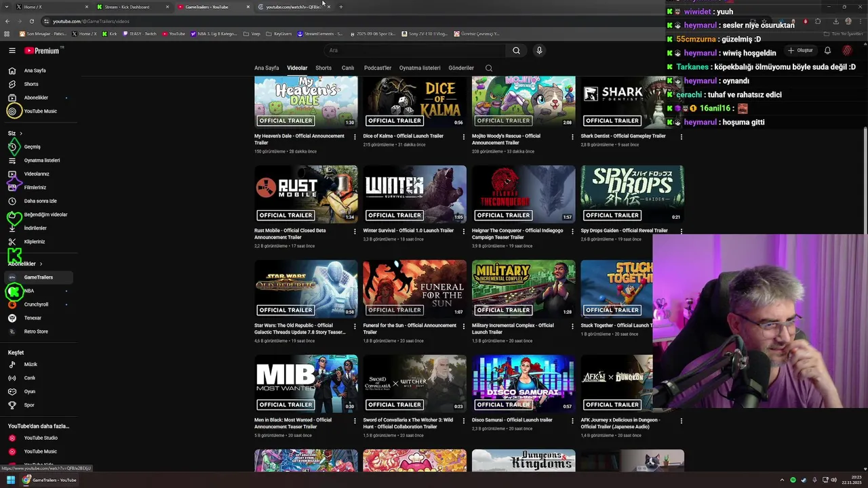Expand the Abonelikler section header chevron
Viewport: 868px width, 488px height.
pyautogui.click(x=41, y=264)
